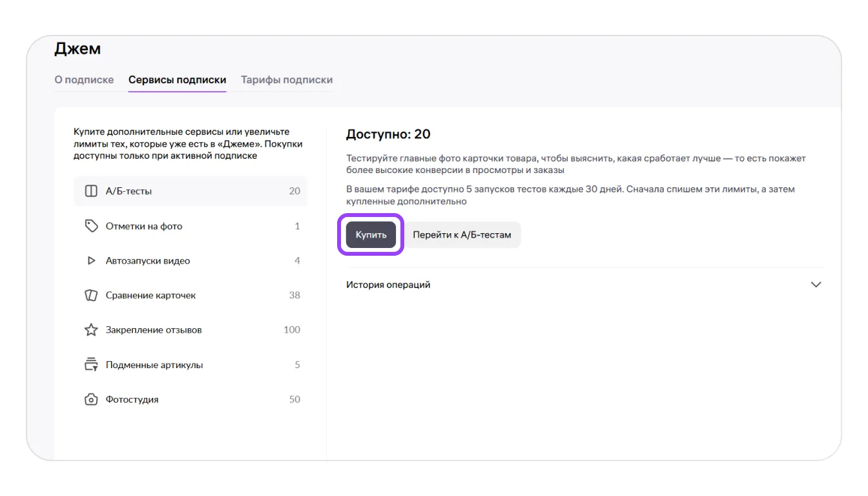Switch to the О подписке tab
The height and width of the screenshot is (496, 868).
[84, 80]
